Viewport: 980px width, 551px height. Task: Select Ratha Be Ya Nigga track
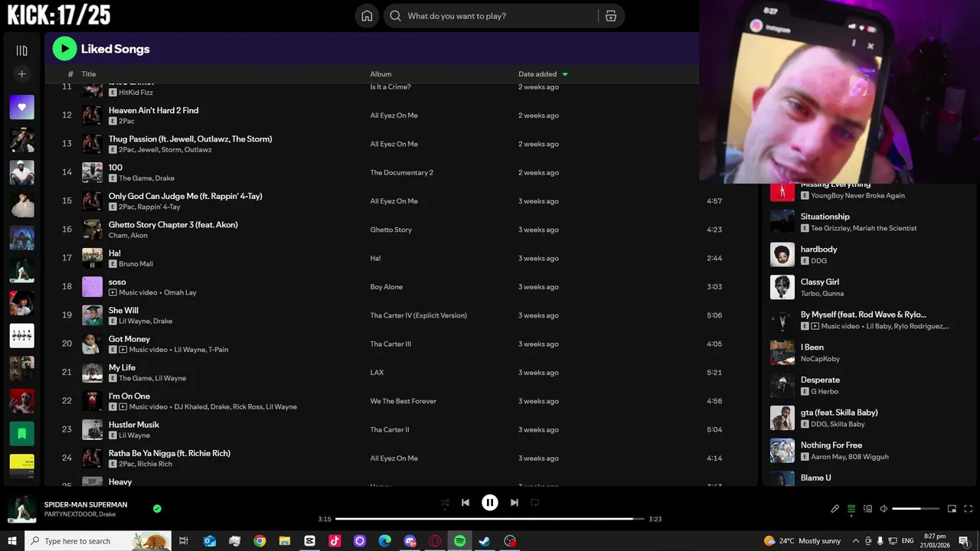pos(169,453)
